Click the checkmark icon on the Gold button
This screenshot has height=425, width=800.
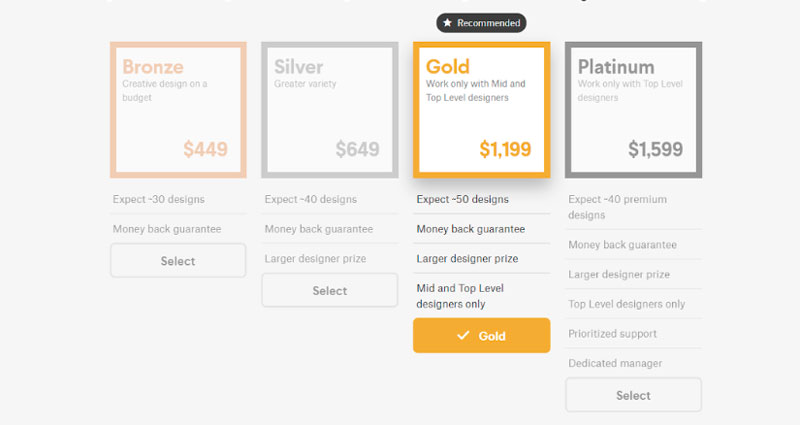pyautogui.click(x=463, y=335)
